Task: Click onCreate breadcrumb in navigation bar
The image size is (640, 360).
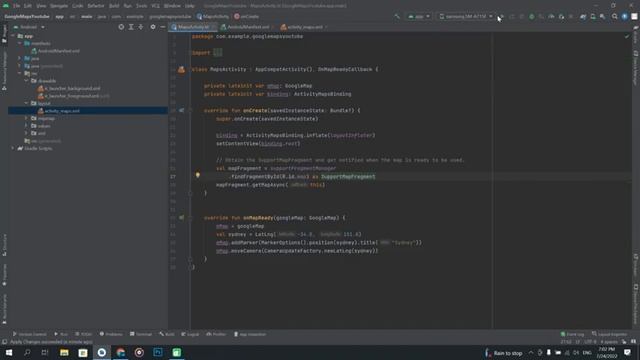Action: point(247,17)
